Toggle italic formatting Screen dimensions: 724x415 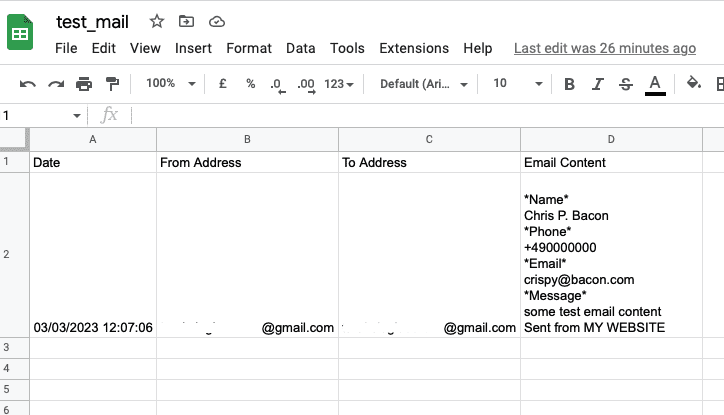pyautogui.click(x=598, y=84)
